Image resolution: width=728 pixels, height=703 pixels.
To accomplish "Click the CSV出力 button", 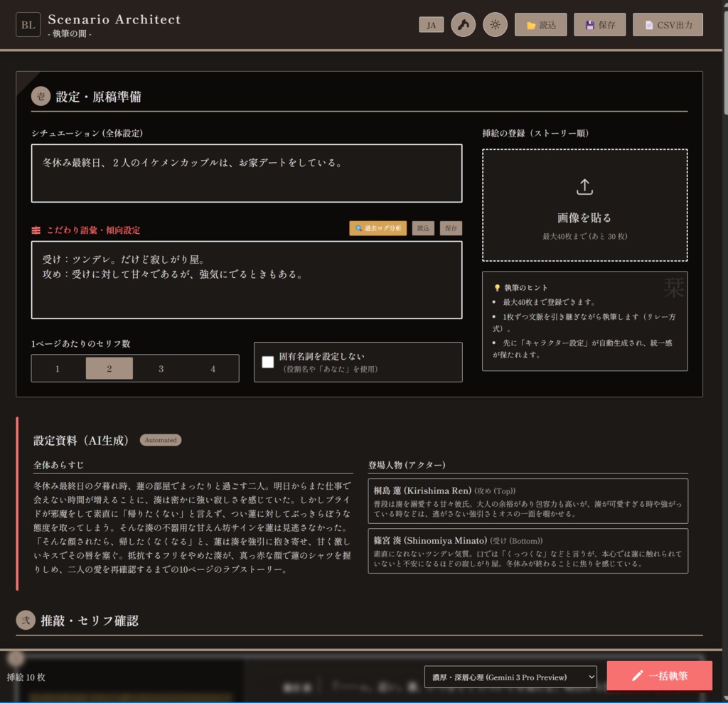I will click(x=667, y=23).
